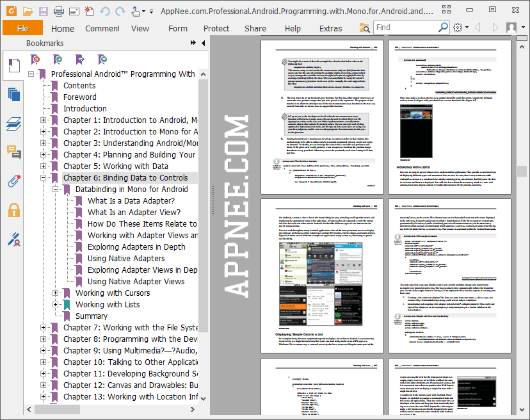Switch to the Protect ribbon tab
Screen dimensions: 530x420
216,29
